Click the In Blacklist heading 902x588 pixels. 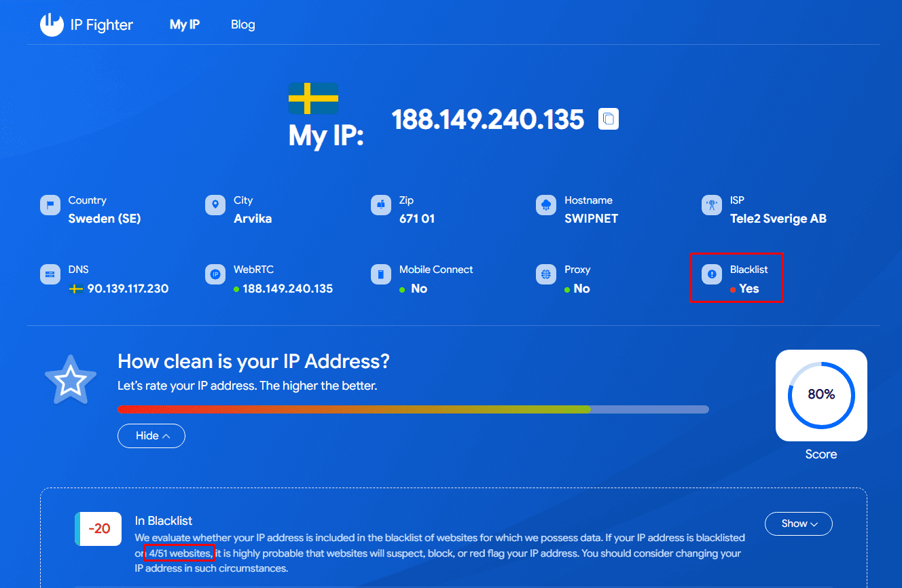(x=164, y=521)
